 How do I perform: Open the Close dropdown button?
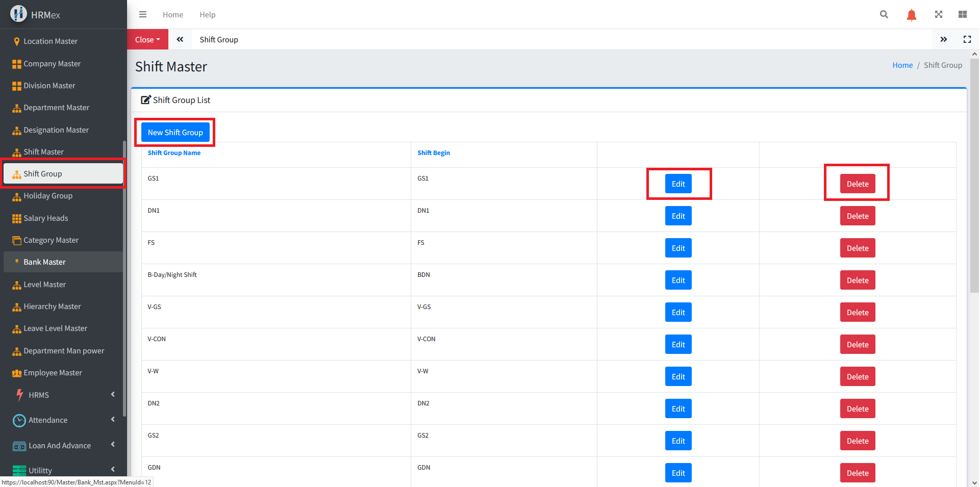[147, 39]
